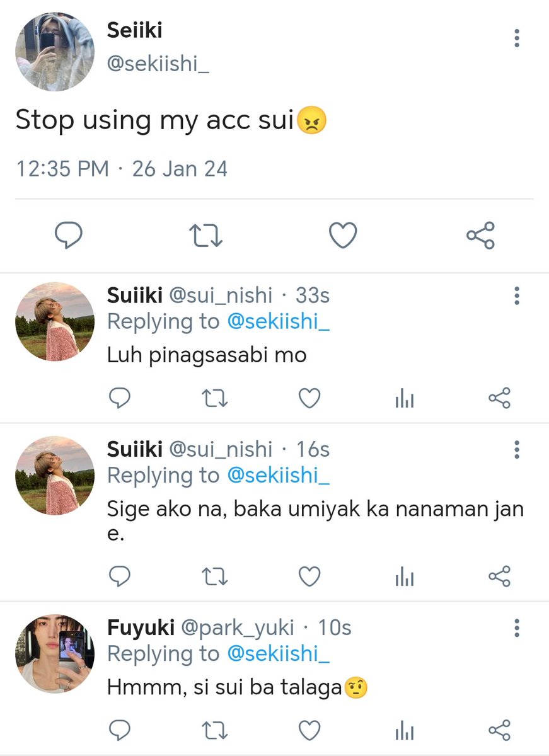This screenshot has width=549, height=756.
Task: Reply to Fuyuki's comment
Action: 119,730
